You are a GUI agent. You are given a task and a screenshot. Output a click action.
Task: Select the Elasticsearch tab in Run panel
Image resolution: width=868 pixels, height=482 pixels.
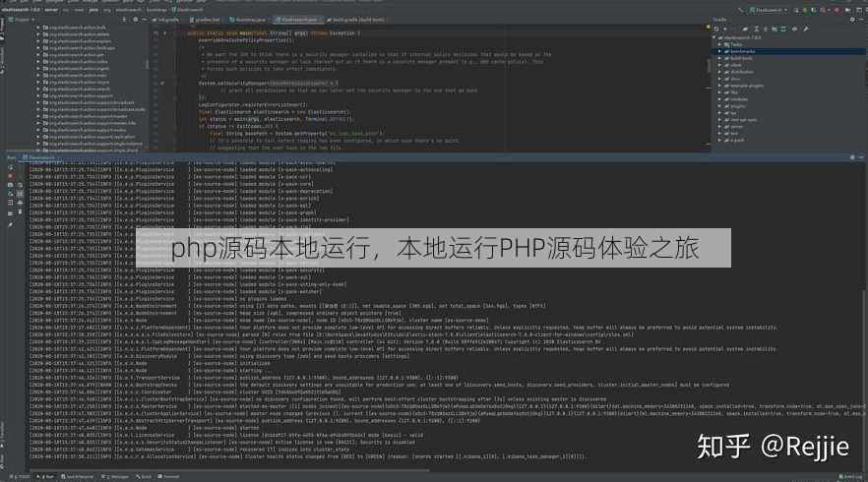(x=38, y=157)
